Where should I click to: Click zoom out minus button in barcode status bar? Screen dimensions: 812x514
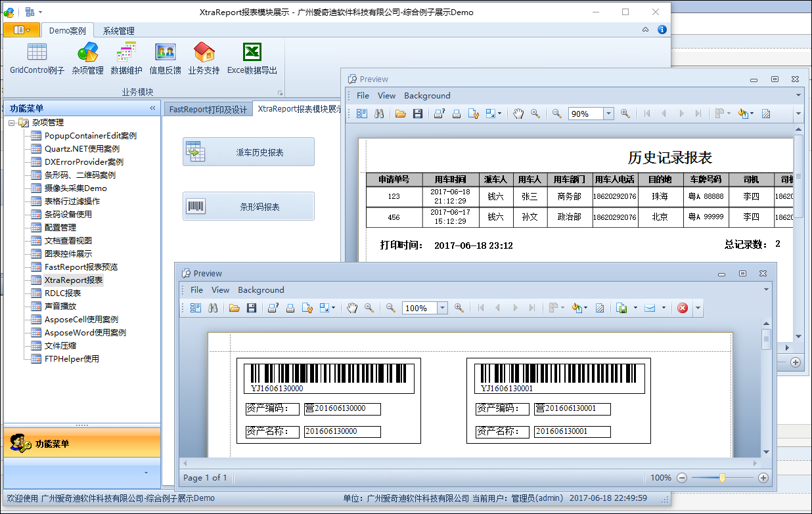tap(682, 478)
